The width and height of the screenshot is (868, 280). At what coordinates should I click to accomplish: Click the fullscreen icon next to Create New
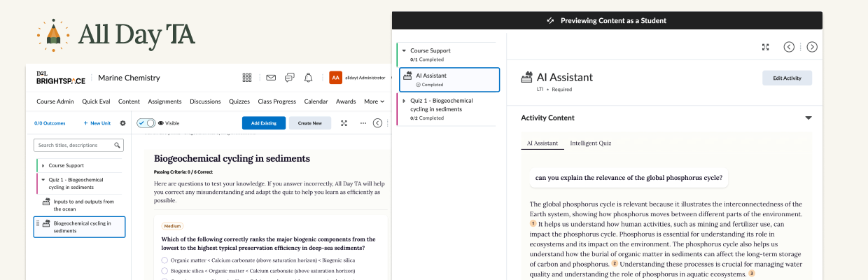(344, 123)
